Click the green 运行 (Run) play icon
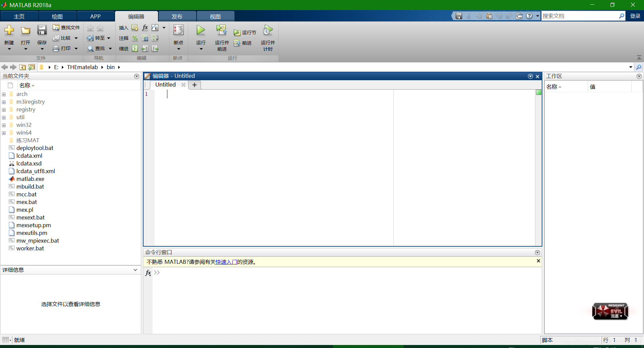The height and width of the screenshot is (348, 644). tap(201, 30)
